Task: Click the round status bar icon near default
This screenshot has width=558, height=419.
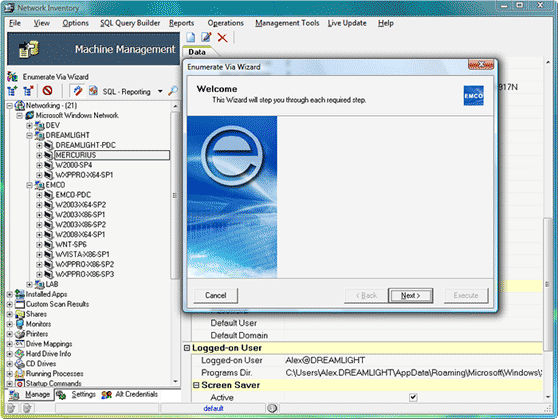Action: (272, 408)
